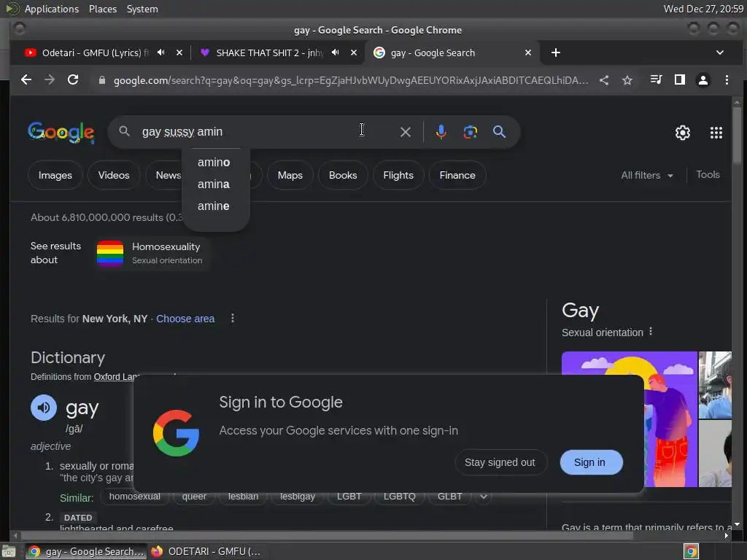Share this page via the share icon
The image size is (747, 560).
tap(604, 80)
